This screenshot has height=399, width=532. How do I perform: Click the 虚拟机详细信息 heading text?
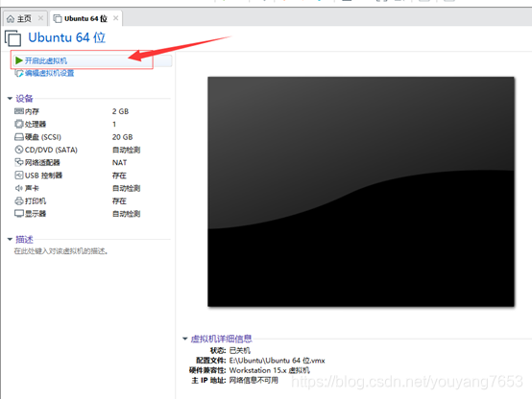pos(221,339)
